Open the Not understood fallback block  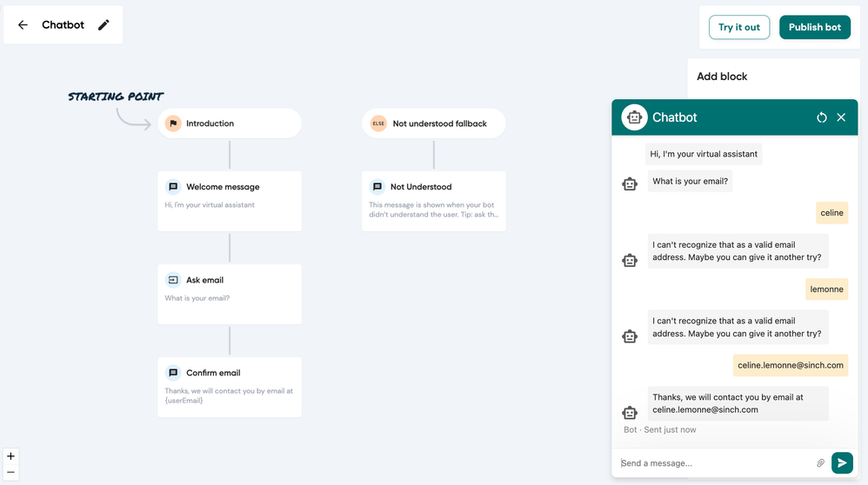433,123
